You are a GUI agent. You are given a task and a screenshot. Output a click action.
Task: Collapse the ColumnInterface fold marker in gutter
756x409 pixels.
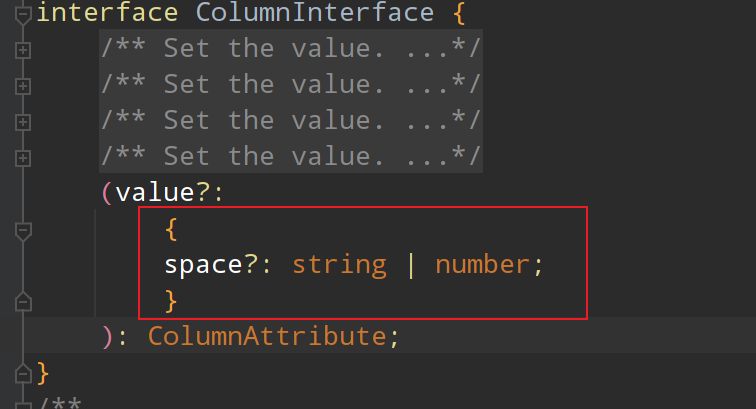[x=23, y=13]
